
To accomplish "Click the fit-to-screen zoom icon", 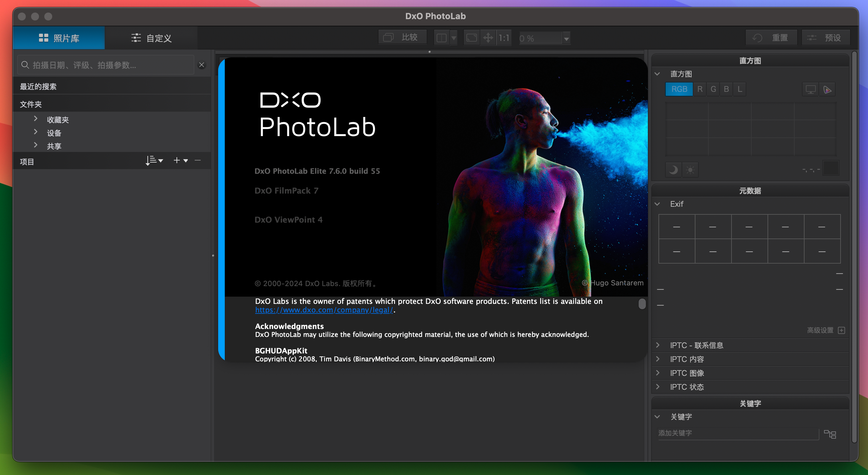I will point(471,38).
